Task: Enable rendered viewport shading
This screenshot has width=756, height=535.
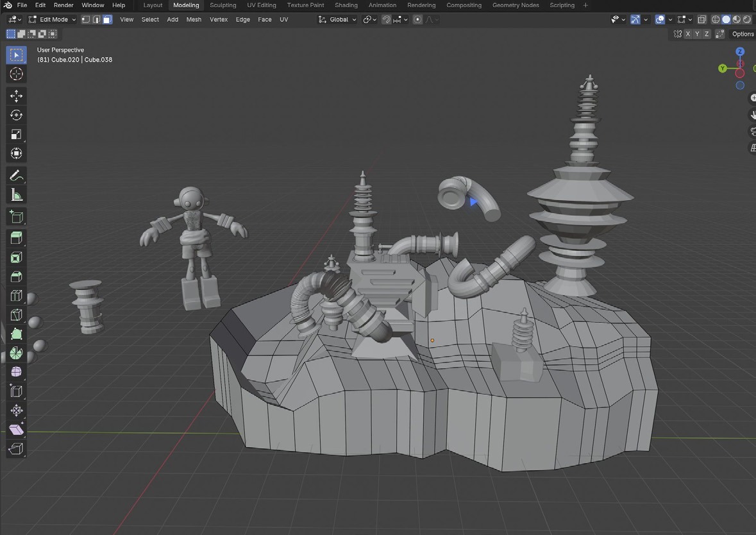Action: click(x=747, y=19)
